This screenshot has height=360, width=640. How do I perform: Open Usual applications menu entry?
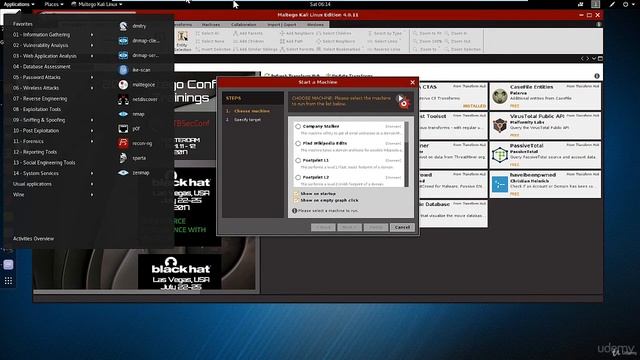tap(53, 184)
